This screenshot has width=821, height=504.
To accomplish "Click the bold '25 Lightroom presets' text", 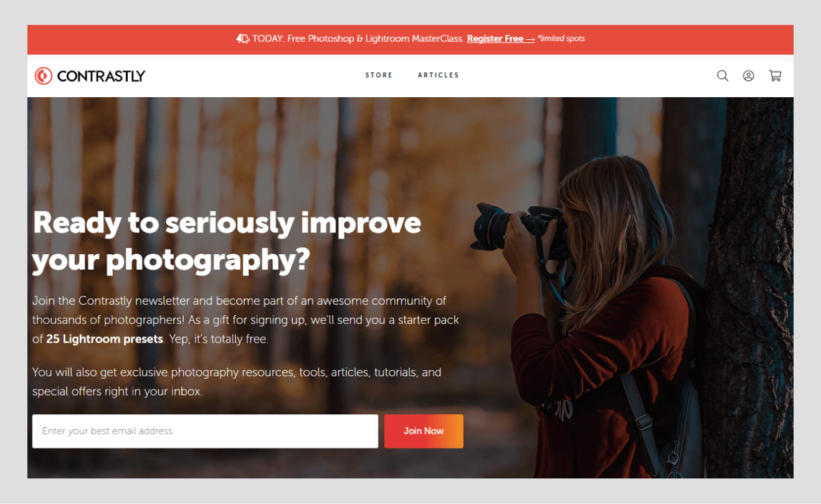I will coord(105,340).
